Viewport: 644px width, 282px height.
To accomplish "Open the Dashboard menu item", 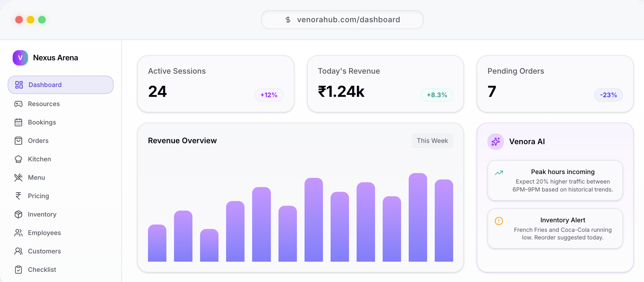I will coord(61,85).
